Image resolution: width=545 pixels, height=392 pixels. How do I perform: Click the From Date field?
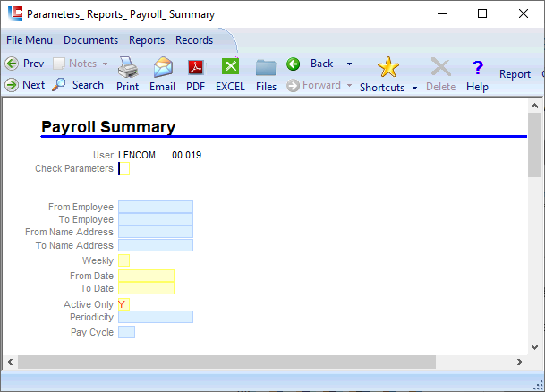point(147,276)
